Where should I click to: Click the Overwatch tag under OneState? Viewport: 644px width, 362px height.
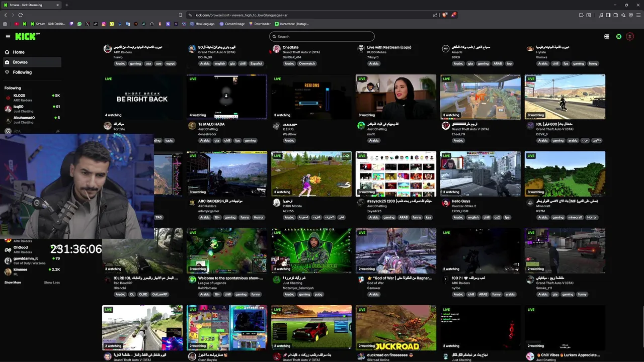pyautogui.click(x=307, y=64)
